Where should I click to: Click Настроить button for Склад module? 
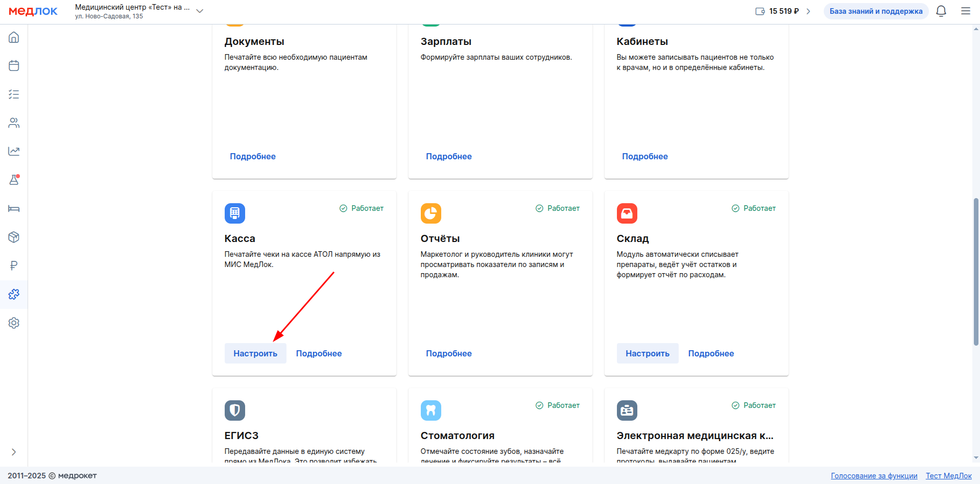tap(647, 353)
